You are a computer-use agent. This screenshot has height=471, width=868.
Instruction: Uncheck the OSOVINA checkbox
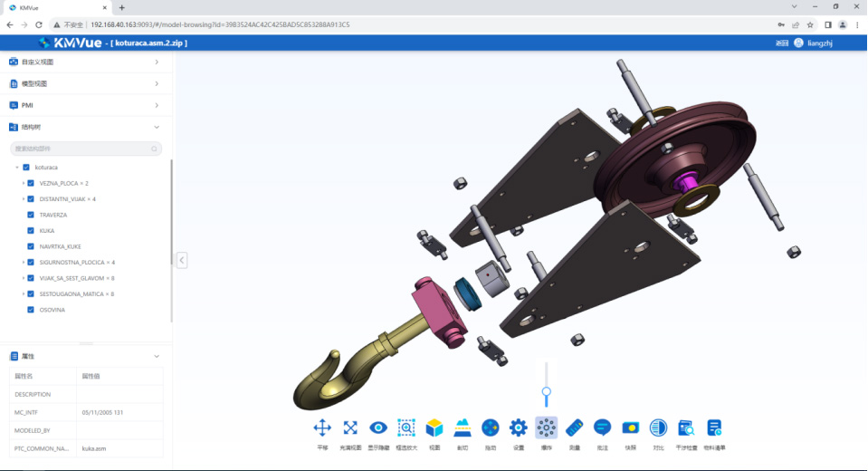(31, 310)
